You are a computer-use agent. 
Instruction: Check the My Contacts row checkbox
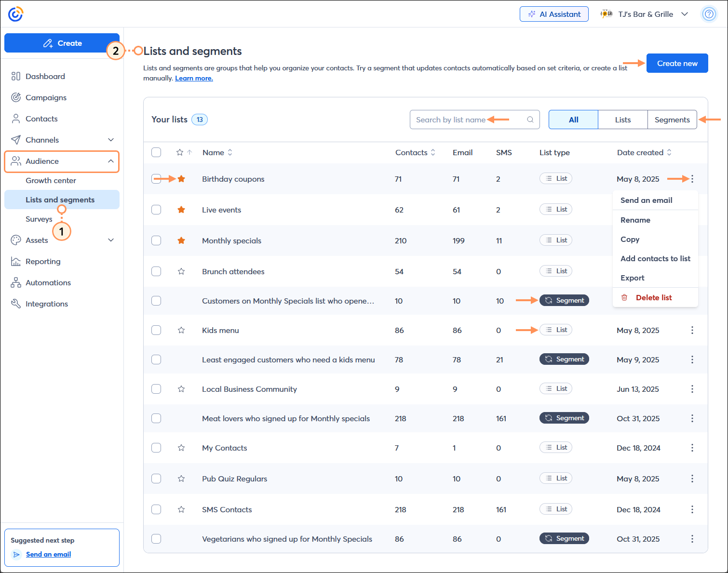click(x=156, y=448)
